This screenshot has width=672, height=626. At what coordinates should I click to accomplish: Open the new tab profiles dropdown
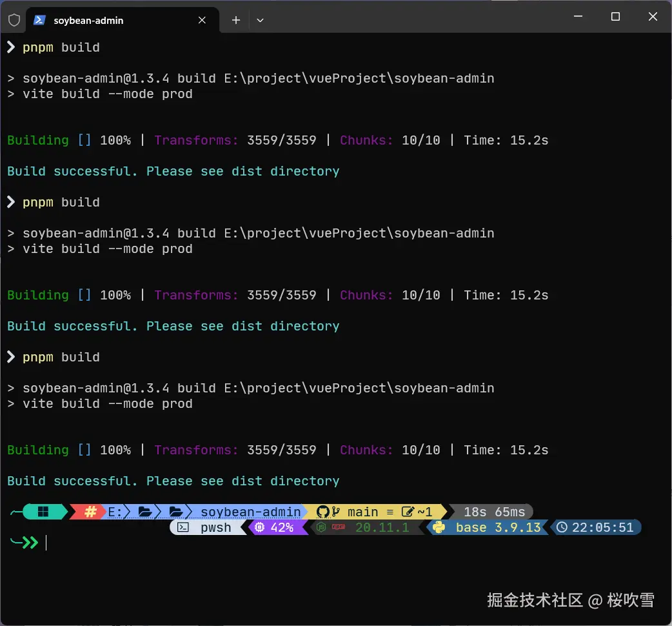[260, 20]
